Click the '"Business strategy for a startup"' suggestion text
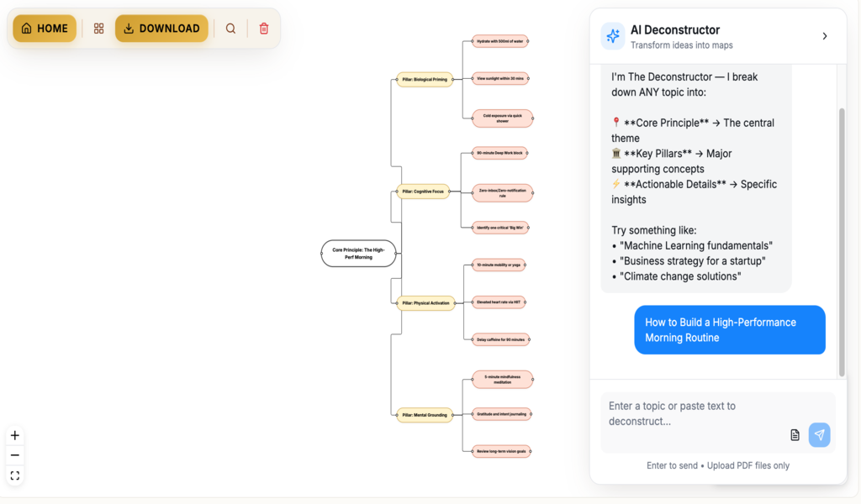The image size is (861, 504). click(693, 261)
